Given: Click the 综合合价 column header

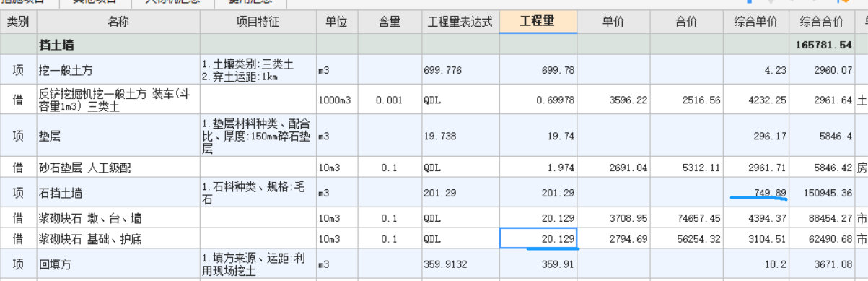Looking at the screenshot, I should (x=822, y=22).
